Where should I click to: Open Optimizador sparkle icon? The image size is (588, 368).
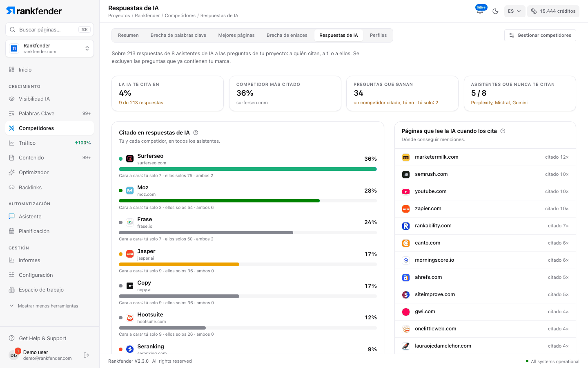click(11, 172)
